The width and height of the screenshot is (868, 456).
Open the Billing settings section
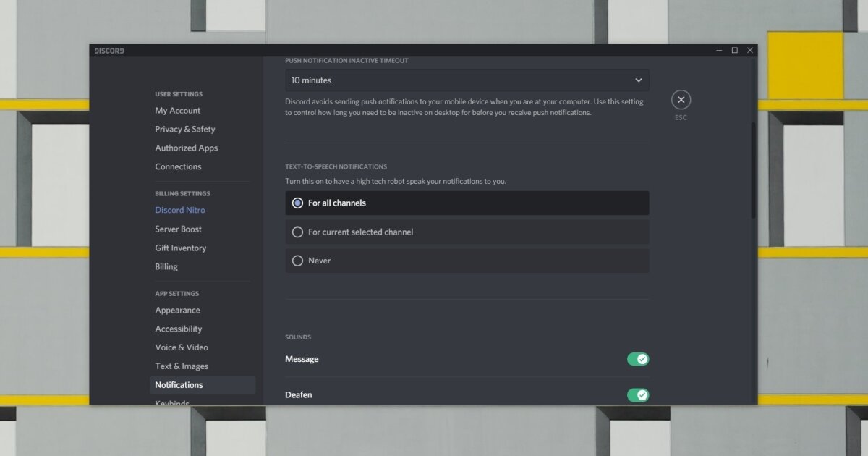pyautogui.click(x=166, y=266)
